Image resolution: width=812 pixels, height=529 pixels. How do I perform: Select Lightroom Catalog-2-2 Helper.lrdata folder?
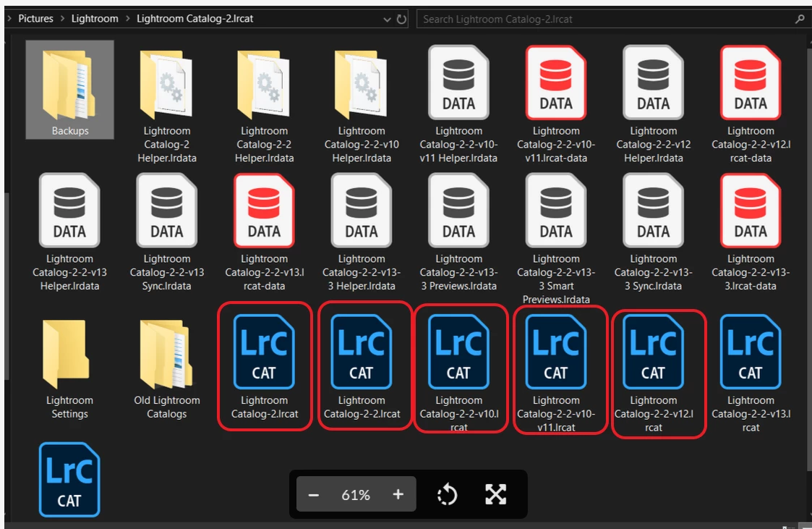pyautogui.click(x=264, y=106)
